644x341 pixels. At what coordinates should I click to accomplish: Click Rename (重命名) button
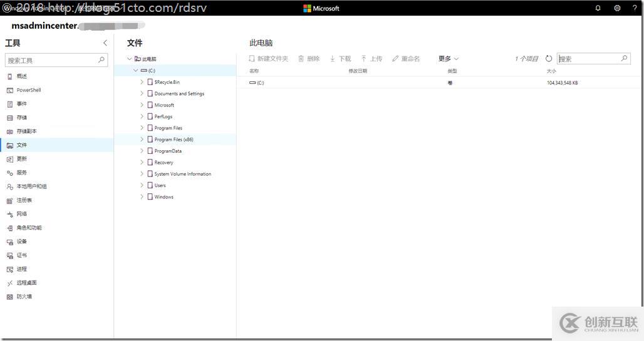coord(406,59)
